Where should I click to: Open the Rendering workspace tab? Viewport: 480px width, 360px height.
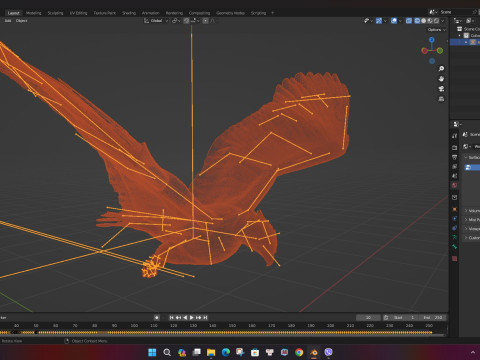[x=174, y=13]
